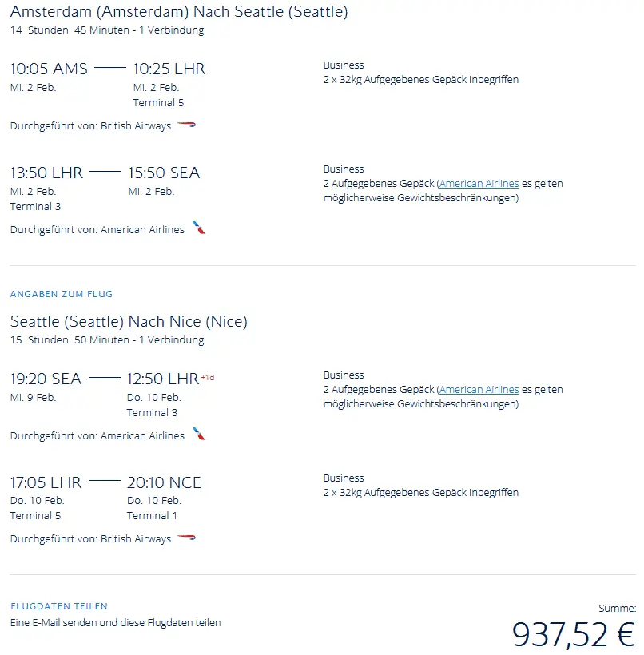Select the 'Seattle Nach Nice' route title
The height and width of the screenshot is (655, 644).
point(129,322)
